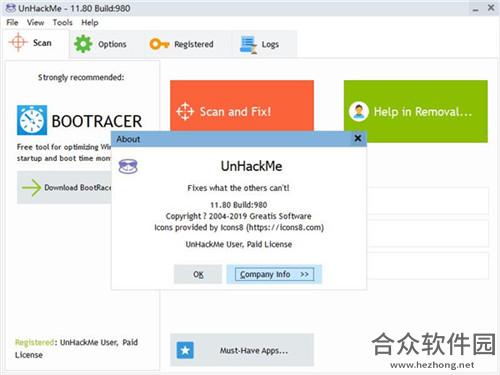Viewport: 500px width, 375px height.
Task: Open the Tools menu
Action: pyautogui.click(x=62, y=23)
